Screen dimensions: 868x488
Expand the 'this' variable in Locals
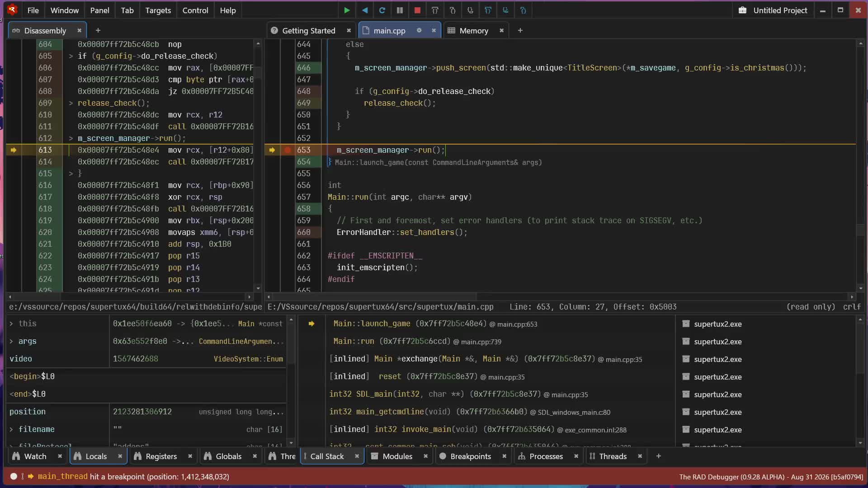tap(11, 324)
